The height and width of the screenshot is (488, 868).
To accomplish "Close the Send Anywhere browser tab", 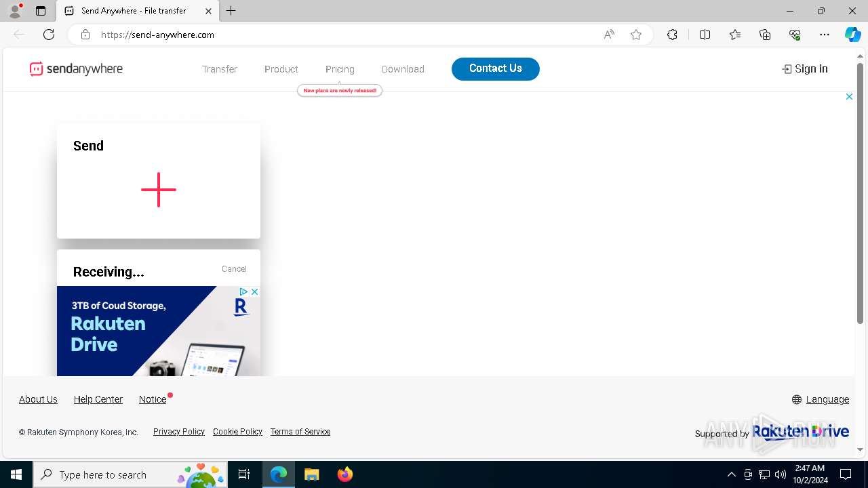I will tap(209, 11).
